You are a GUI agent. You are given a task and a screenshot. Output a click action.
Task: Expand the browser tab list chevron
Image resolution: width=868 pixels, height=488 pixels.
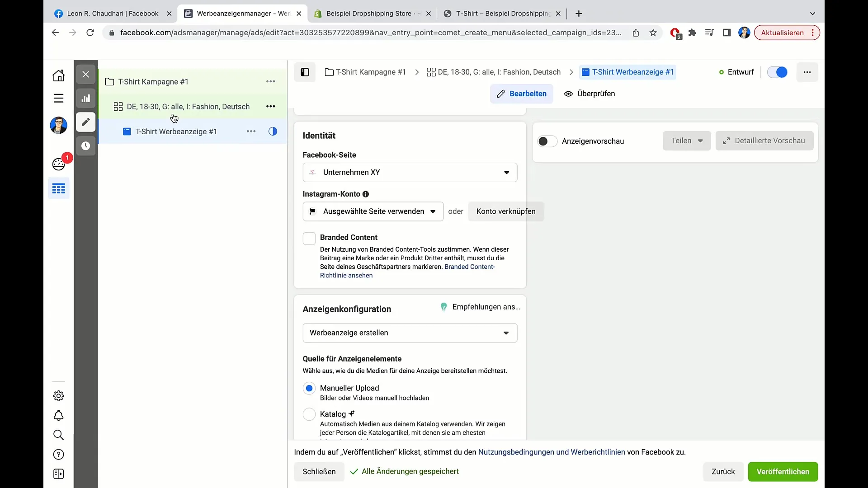(x=812, y=14)
